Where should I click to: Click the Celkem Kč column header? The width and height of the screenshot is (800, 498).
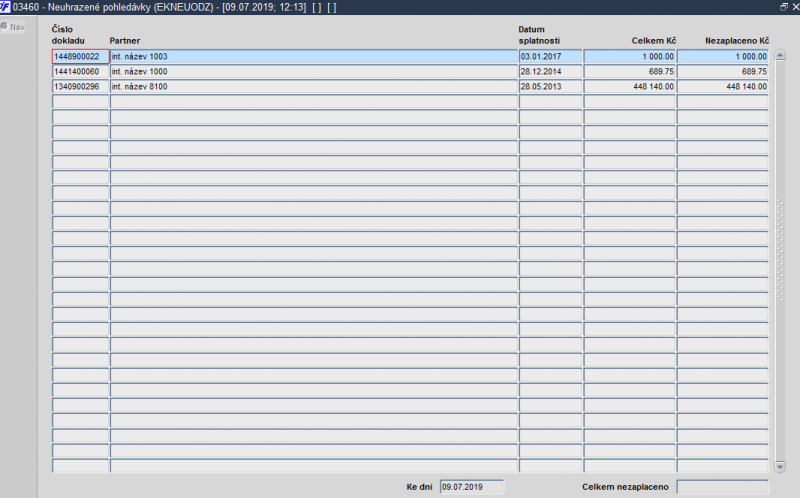654,41
